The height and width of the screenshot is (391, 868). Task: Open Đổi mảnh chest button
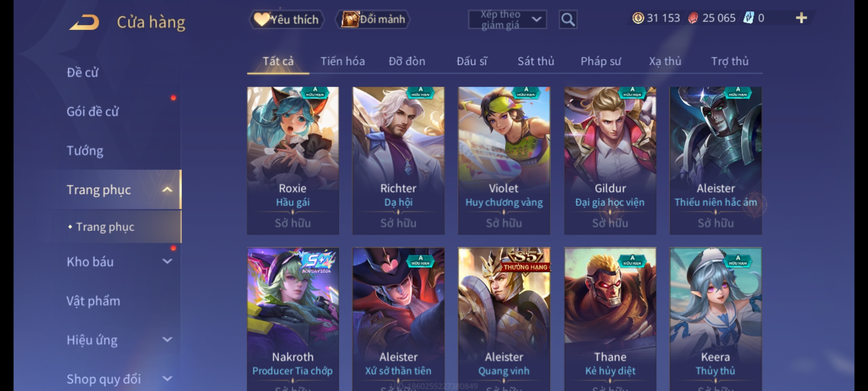[x=373, y=20]
